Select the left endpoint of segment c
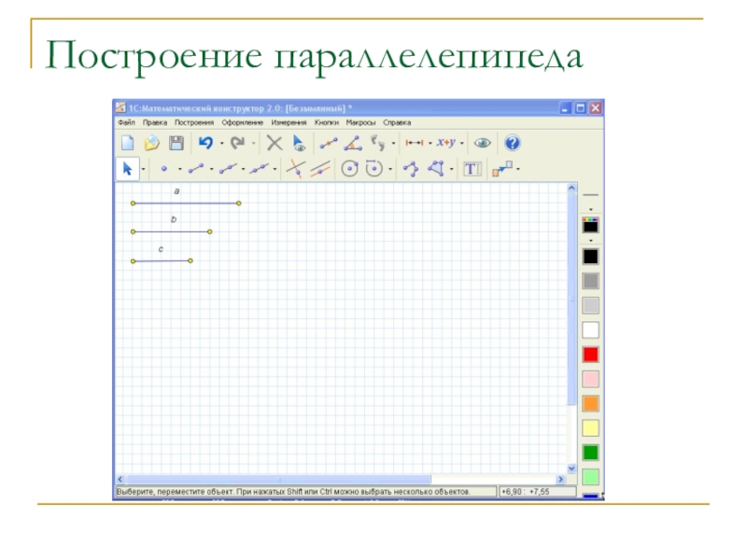The image size is (747, 560). (x=133, y=261)
